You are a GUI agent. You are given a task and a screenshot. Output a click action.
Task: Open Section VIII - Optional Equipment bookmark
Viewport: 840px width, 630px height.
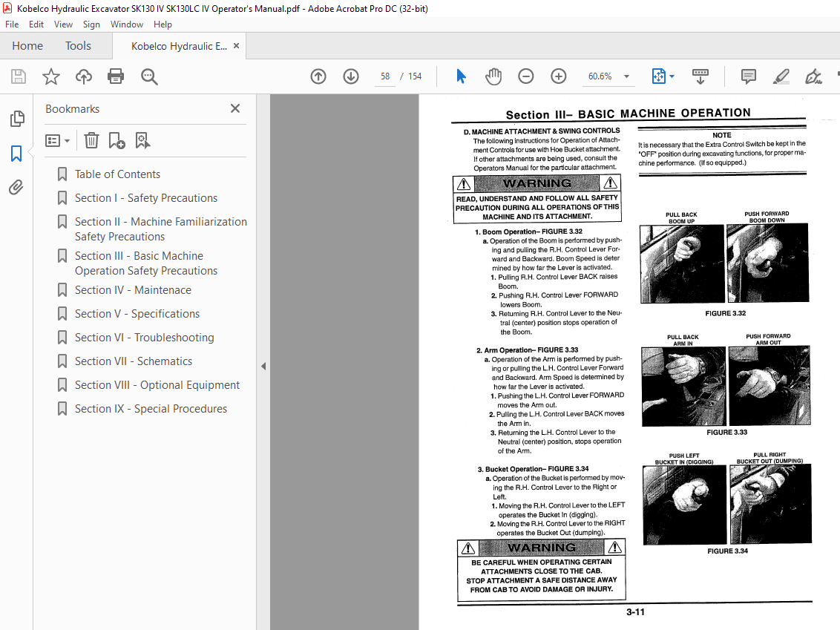(157, 385)
